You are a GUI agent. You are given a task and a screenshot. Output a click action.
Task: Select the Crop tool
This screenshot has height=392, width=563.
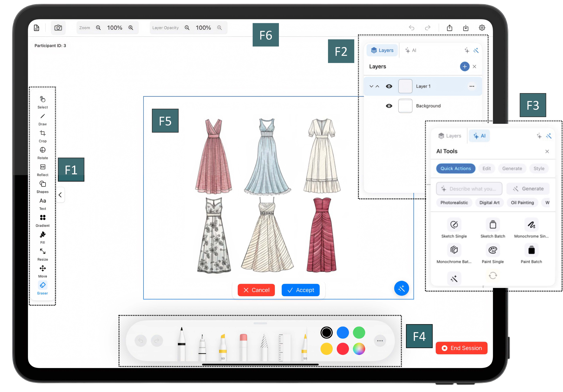pos(43,134)
